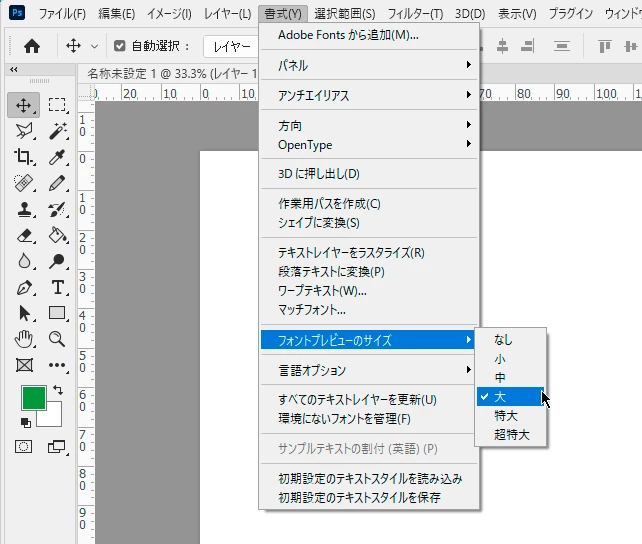The width and height of the screenshot is (642, 544).
Task: Choose 中 font preview size
Action: 511,377
